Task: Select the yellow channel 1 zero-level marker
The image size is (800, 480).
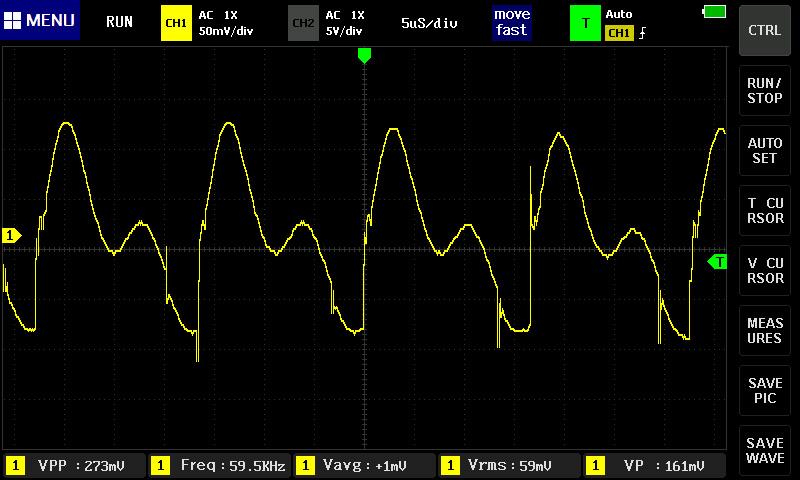Action: (x=12, y=236)
